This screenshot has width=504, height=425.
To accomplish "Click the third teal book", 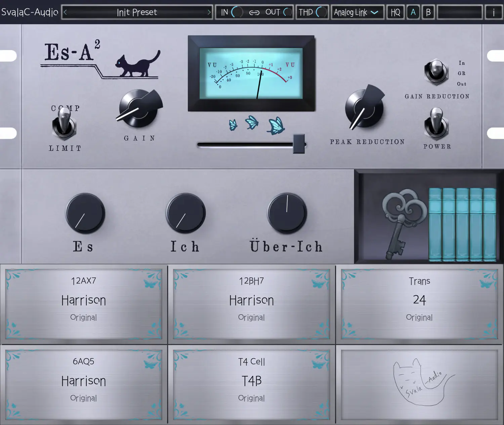I will pyautogui.click(x=462, y=225).
